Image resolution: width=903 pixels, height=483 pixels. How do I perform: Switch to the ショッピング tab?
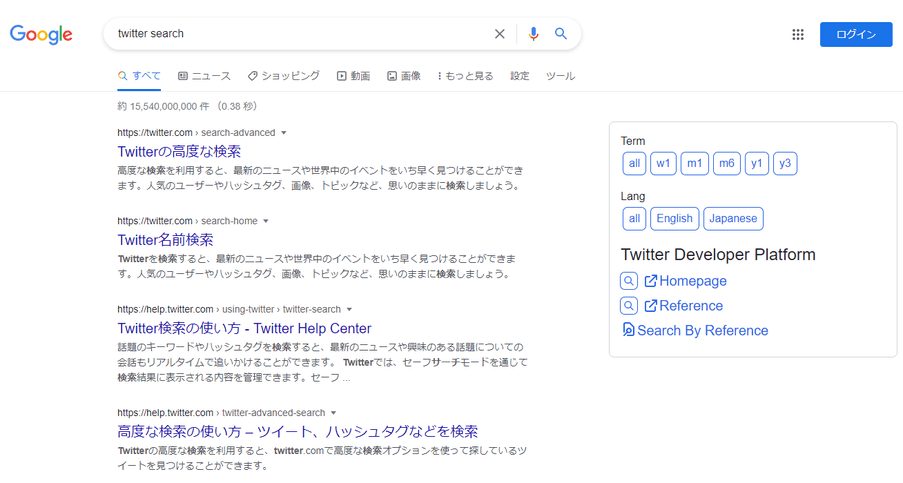[284, 76]
